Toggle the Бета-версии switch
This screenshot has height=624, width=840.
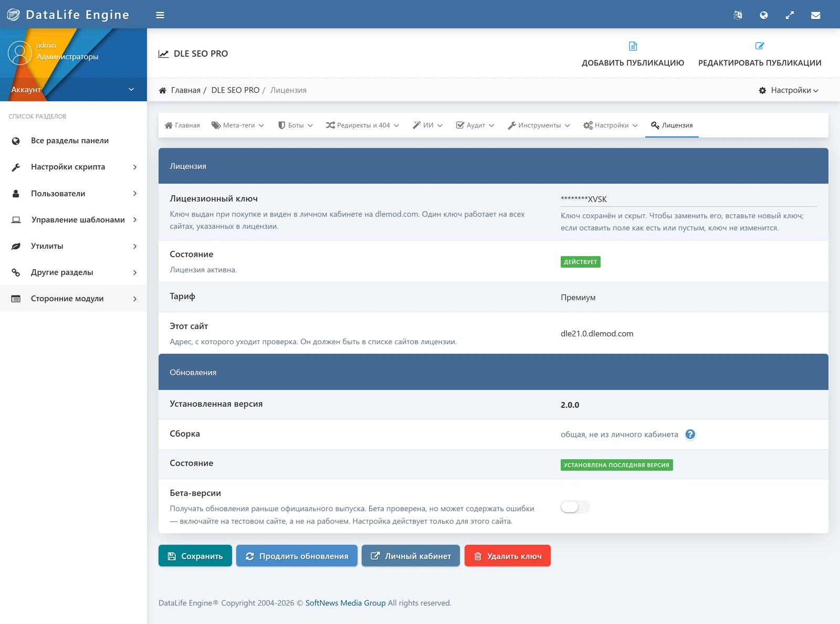coord(575,507)
